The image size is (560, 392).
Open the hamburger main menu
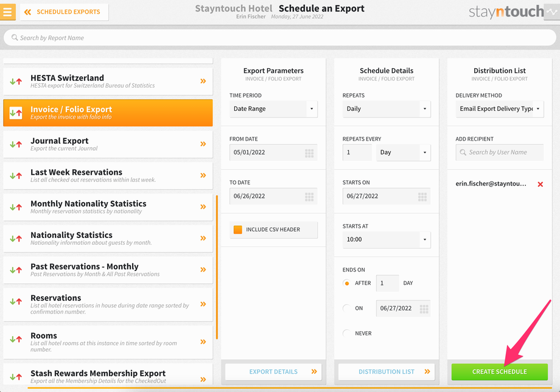point(7,12)
